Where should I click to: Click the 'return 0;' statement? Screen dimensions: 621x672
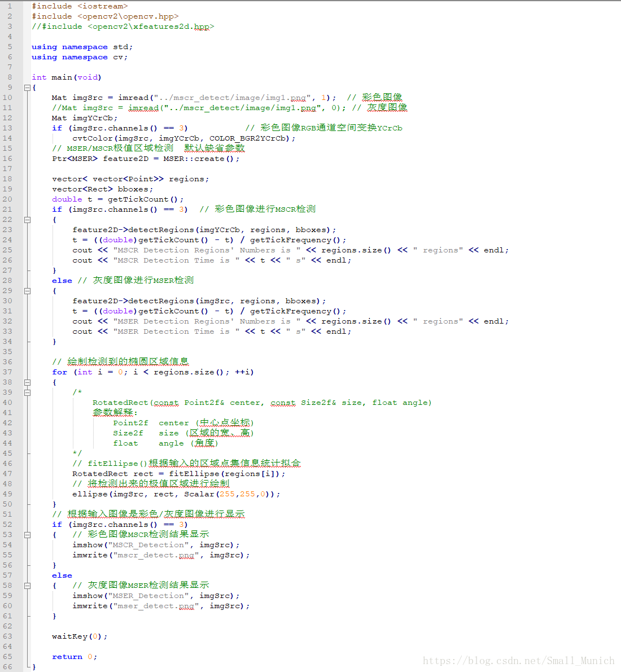coord(75,657)
